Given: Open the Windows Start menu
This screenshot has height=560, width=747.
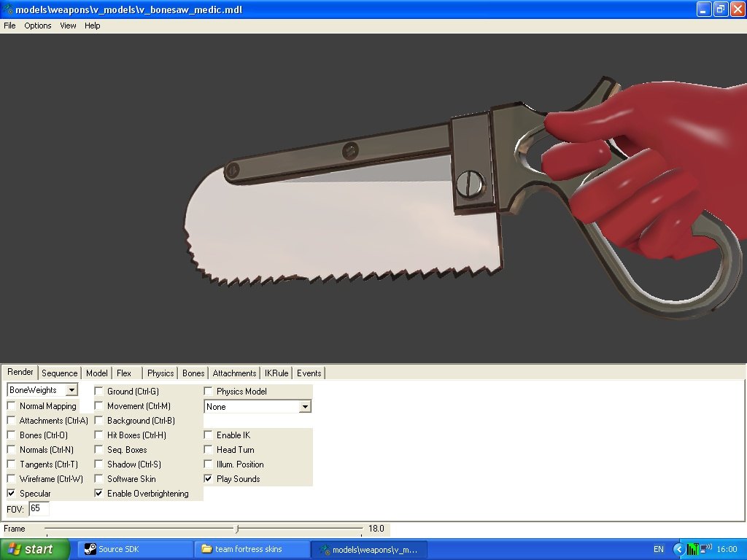Looking at the screenshot, I should click(x=35, y=549).
